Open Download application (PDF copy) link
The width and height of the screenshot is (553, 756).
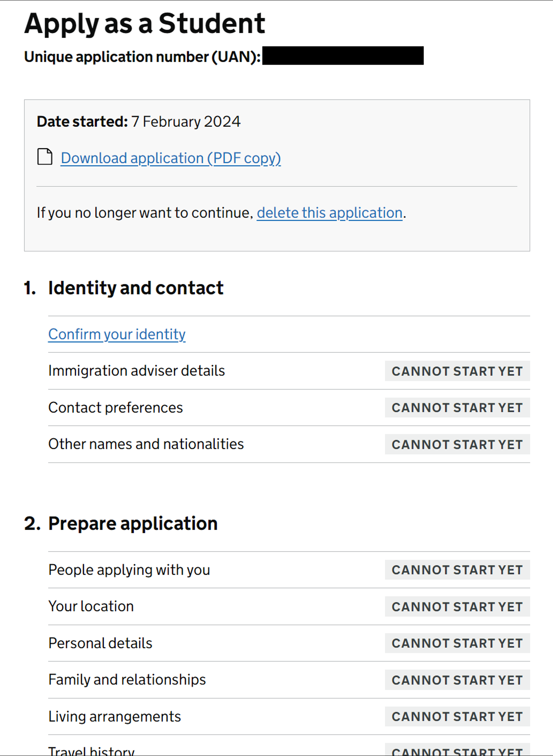[x=171, y=158]
